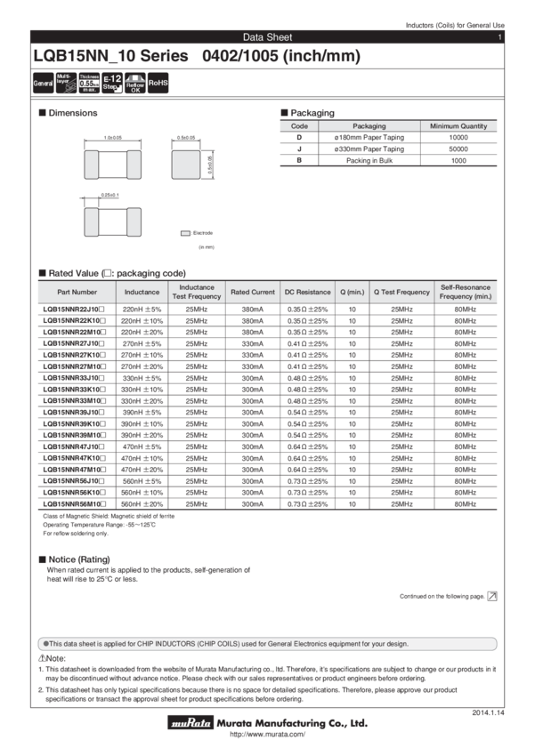Click the date 2014.1.14

(x=488, y=712)
